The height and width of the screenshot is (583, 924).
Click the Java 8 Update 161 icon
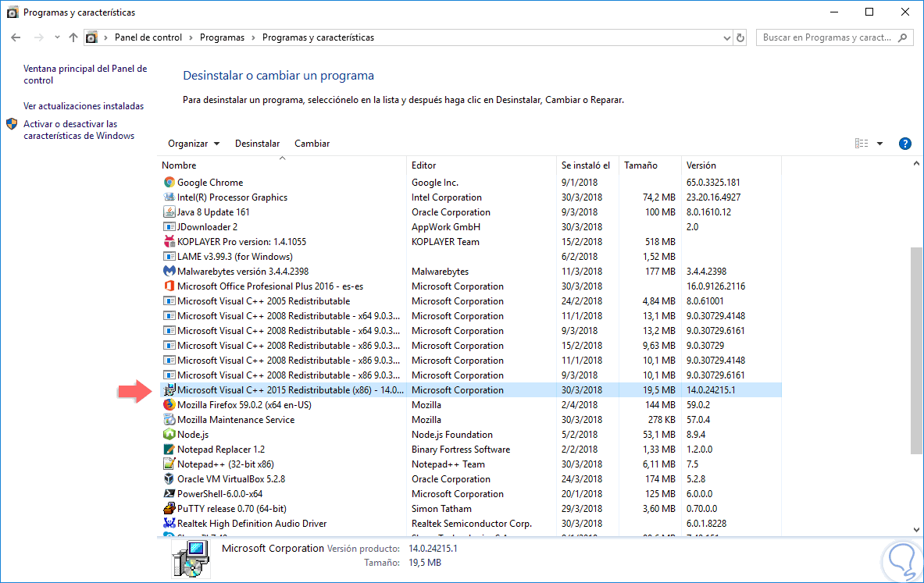(x=169, y=212)
